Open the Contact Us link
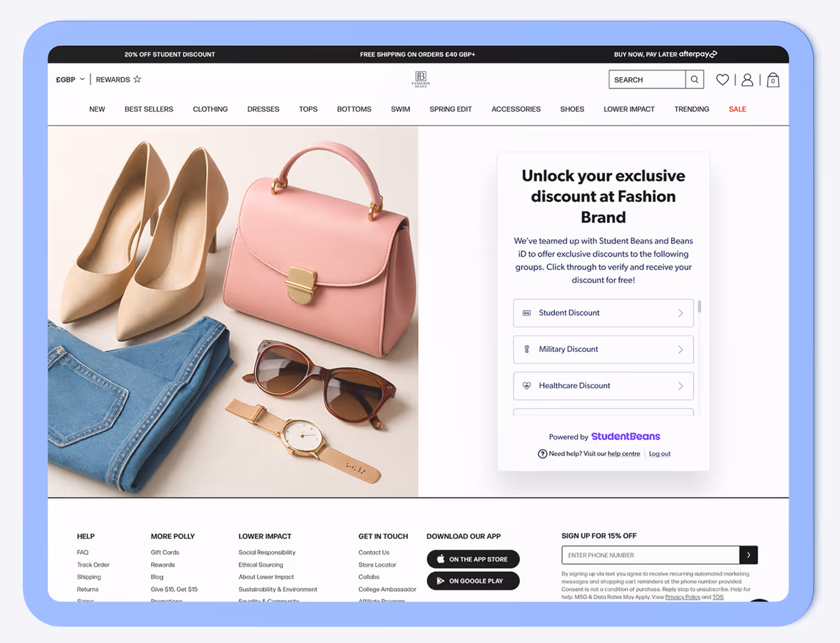This screenshot has width=840, height=643. [374, 552]
